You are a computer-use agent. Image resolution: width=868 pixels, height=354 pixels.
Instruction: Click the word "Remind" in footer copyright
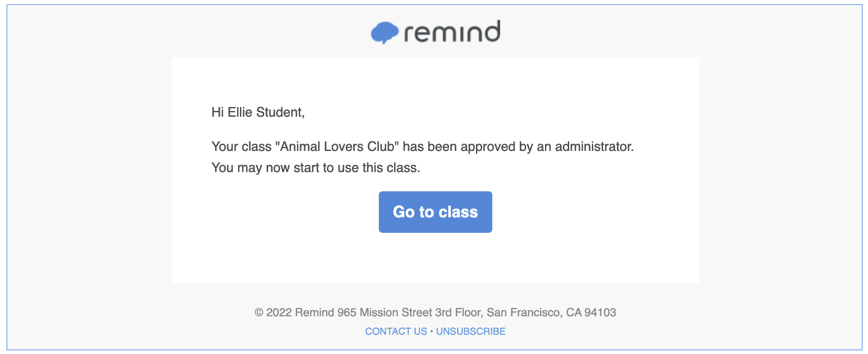coord(315,312)
